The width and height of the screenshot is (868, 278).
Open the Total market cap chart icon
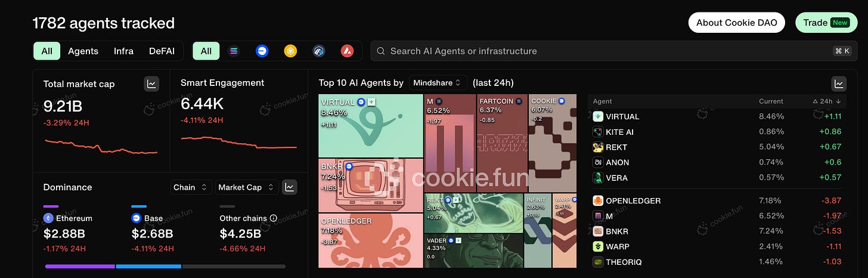[x=152, y=84]
